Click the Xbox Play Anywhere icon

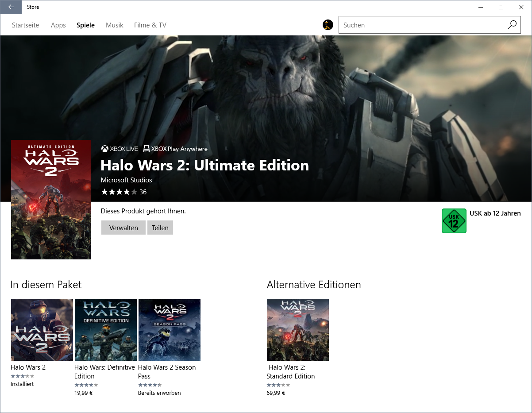point(146,149)
